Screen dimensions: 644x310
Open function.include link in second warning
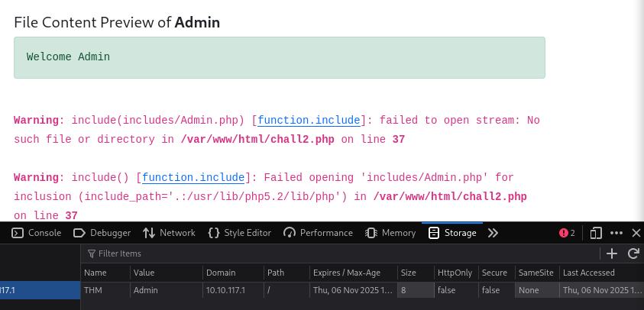193,178
